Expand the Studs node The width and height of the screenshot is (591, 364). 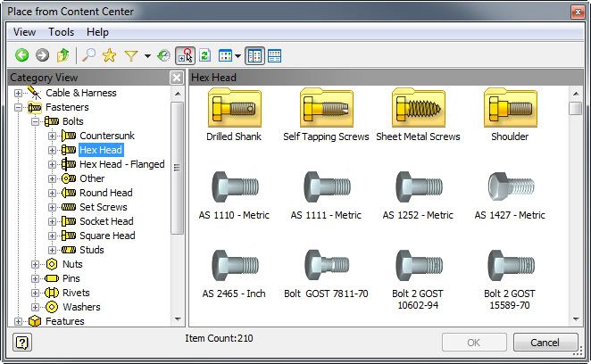(52, 250)
